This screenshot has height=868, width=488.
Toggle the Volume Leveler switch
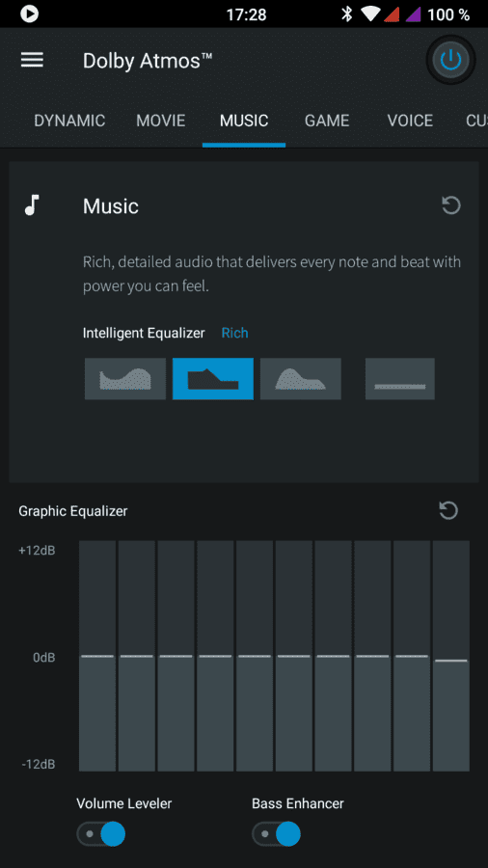[x=101, y=833]
